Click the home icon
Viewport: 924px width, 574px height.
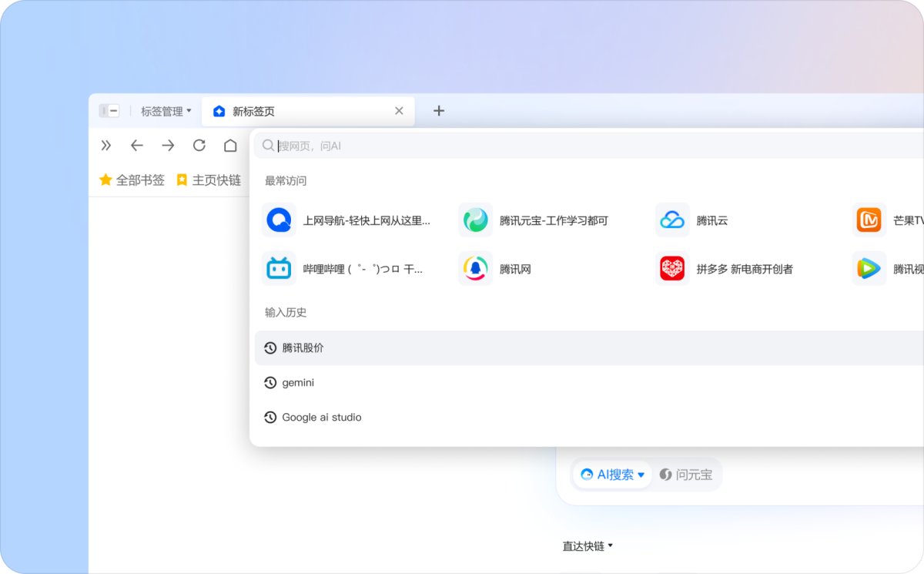[229, 145]
